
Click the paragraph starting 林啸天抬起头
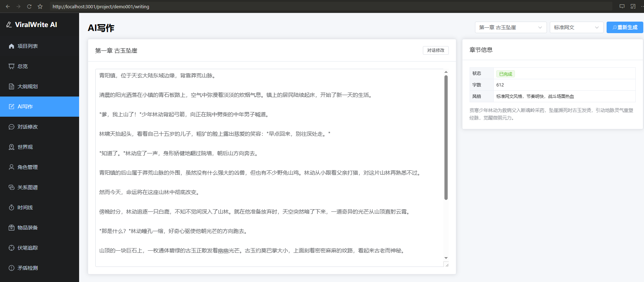point(215,134)
